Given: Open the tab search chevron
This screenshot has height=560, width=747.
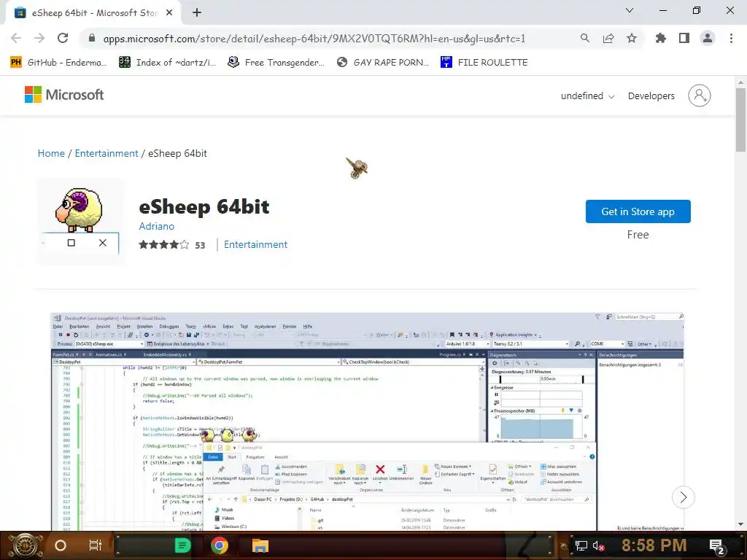Looking at the screenshot, I should pos(630,10).
